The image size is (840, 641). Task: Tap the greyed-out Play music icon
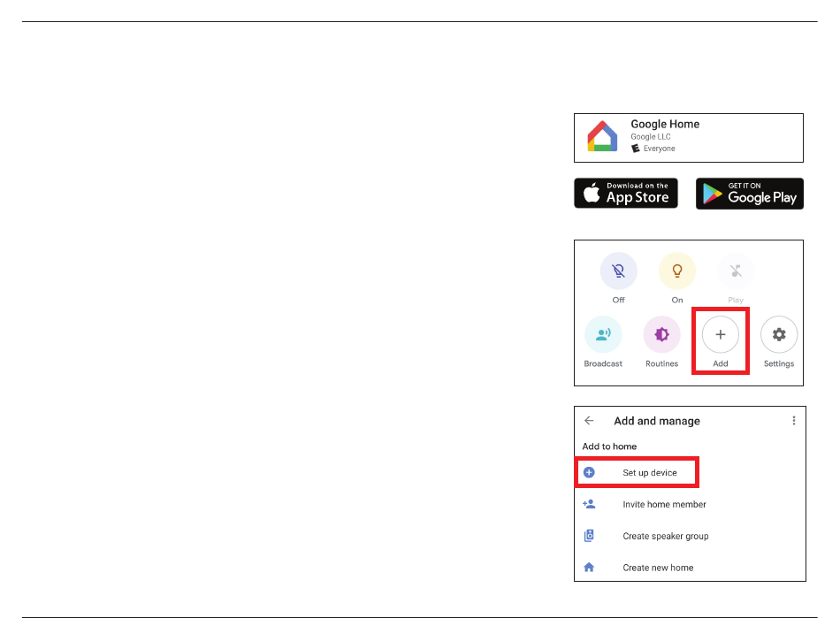[x=736, y=271]
